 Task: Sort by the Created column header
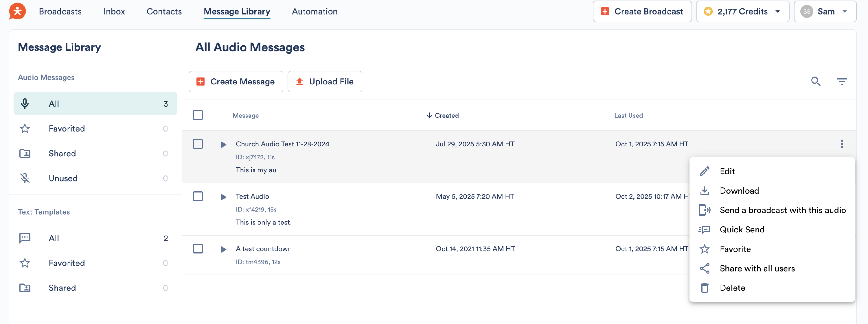(x=442, y=115)
